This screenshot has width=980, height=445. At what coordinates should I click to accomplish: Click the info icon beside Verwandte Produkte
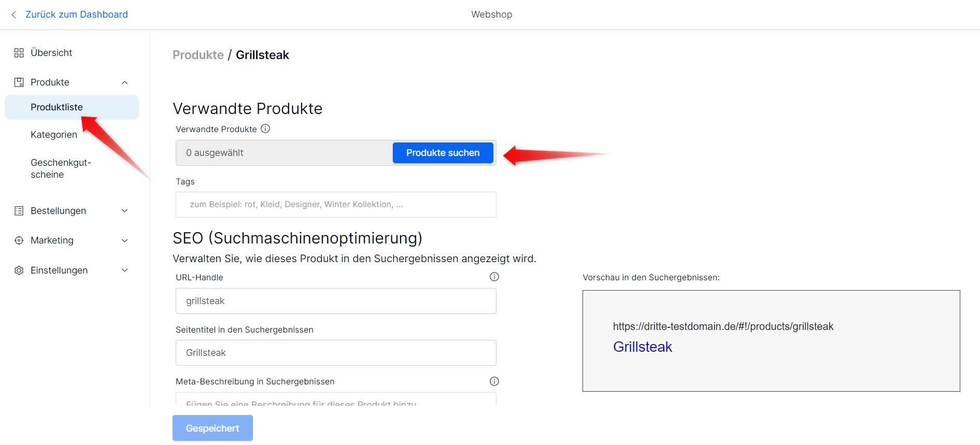click(x=265, y=128)
